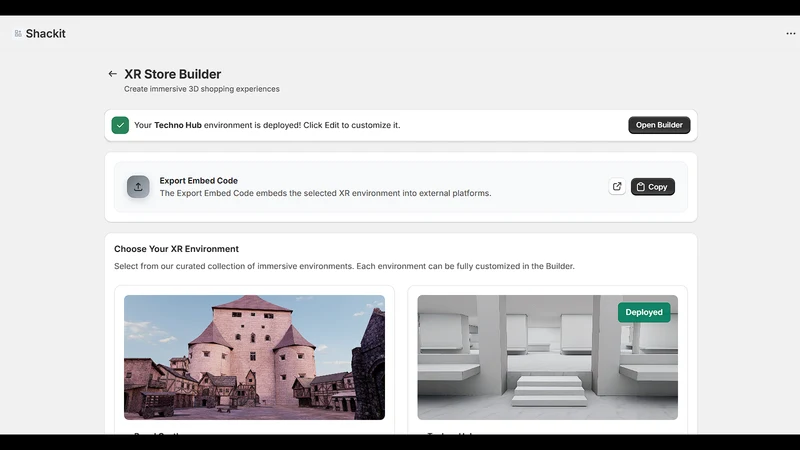Select the Techno Hub white room thumbnail
This screenshot has width=800, height=450.
point(547,357)
